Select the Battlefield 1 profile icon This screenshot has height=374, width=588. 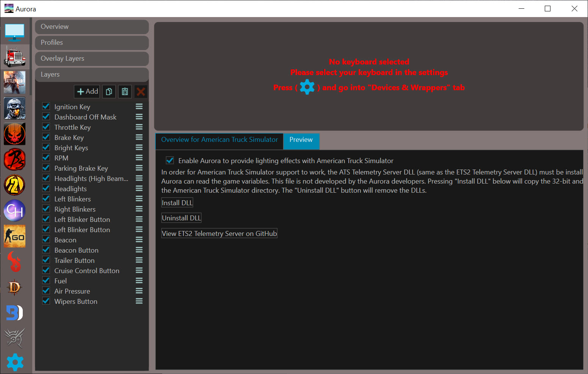point(15,82)
